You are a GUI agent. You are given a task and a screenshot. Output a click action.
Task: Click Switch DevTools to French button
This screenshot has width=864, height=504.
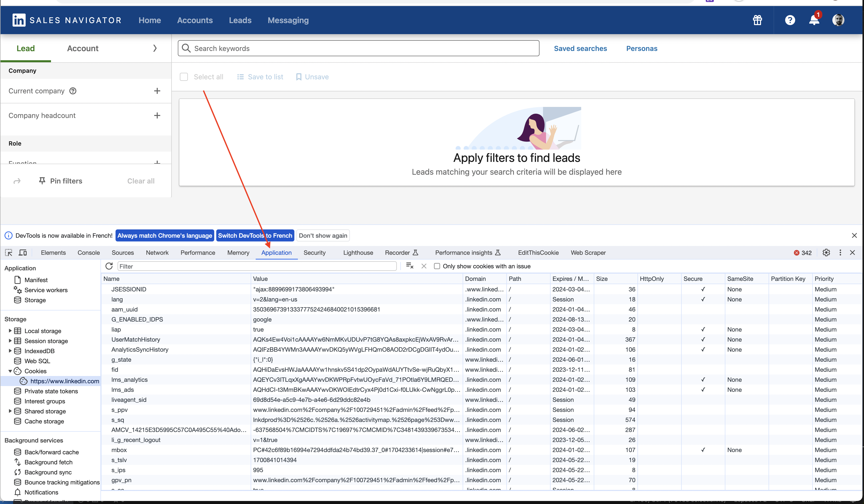[255, 235]
